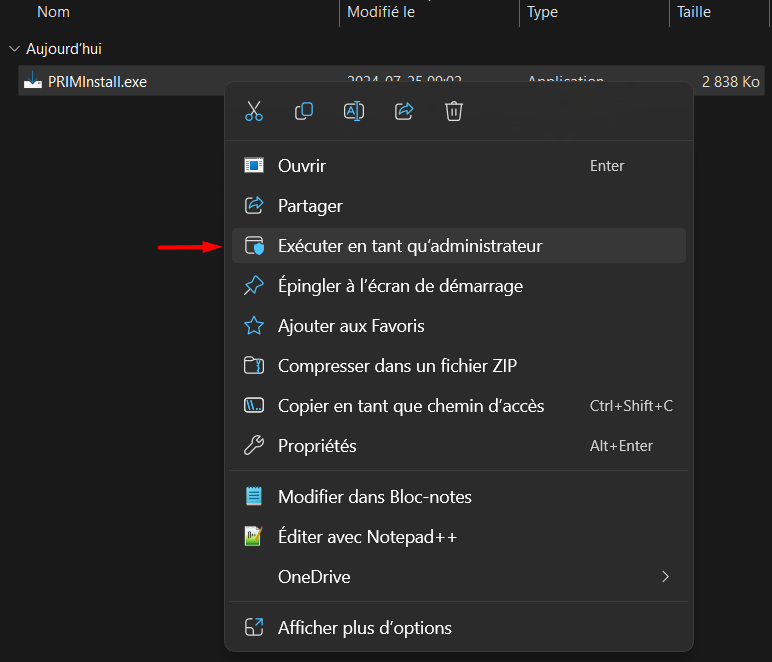Select Propriétés menu entry
The image size is (772, 662).
click(317, 446)
